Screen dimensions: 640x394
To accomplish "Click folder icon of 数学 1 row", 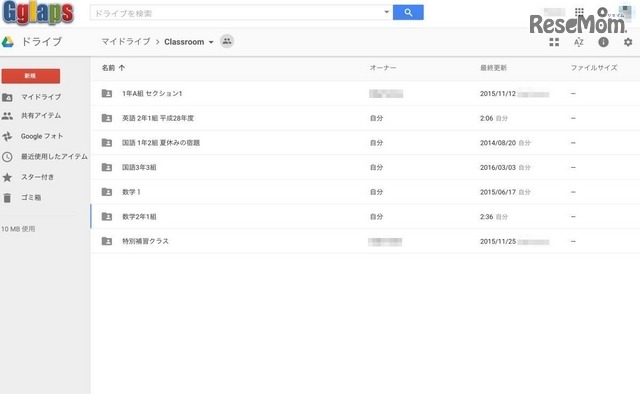I will click(x=107, y=192).
